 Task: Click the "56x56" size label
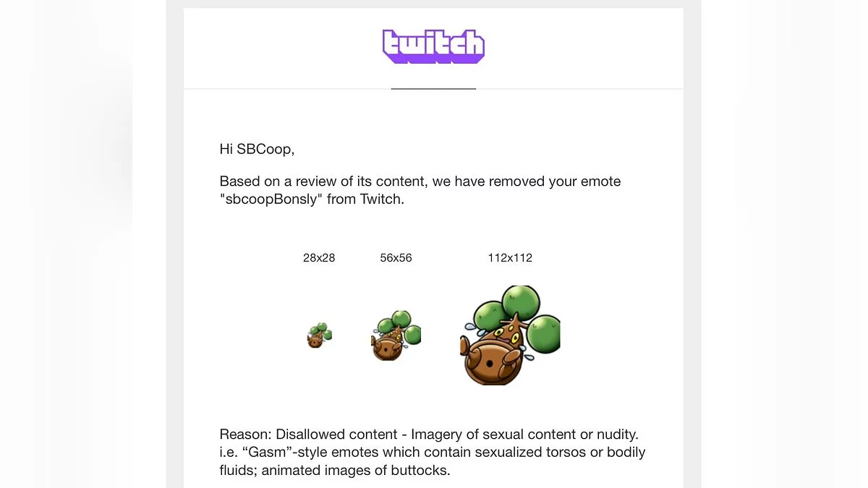tap(396, 257)
